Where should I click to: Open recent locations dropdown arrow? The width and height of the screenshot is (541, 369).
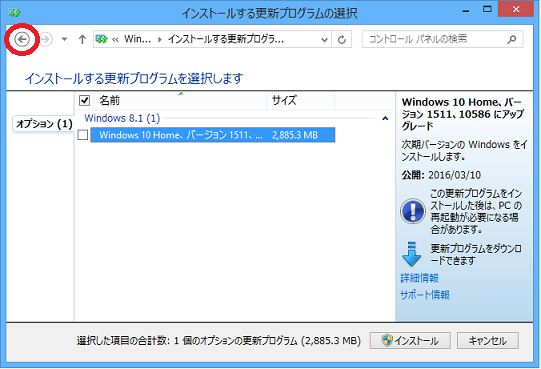tap(64, 39)
